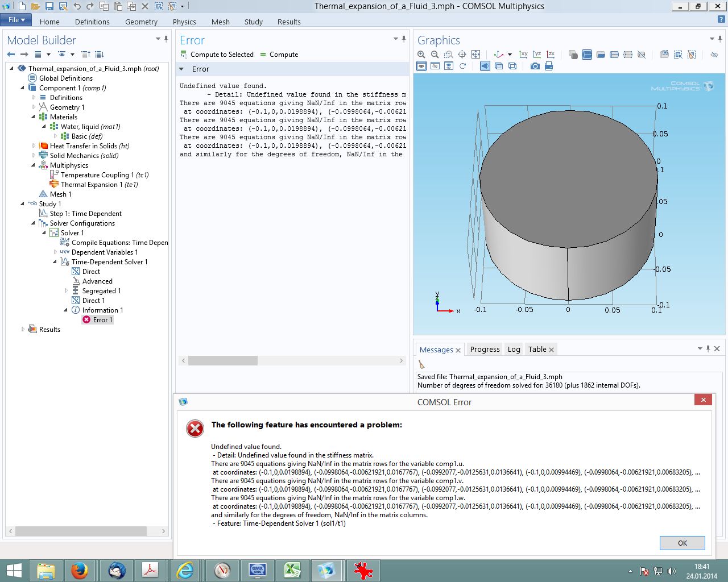
Task: Toggle transparency button in Graphics toolbar
Action: coord(499,66)
